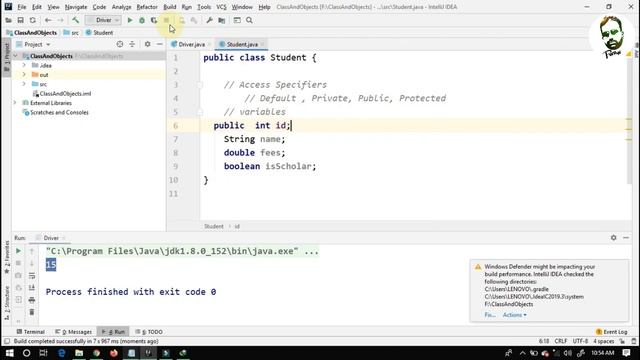Hide the Run tool window
The image size is (640, 360).
626,238
